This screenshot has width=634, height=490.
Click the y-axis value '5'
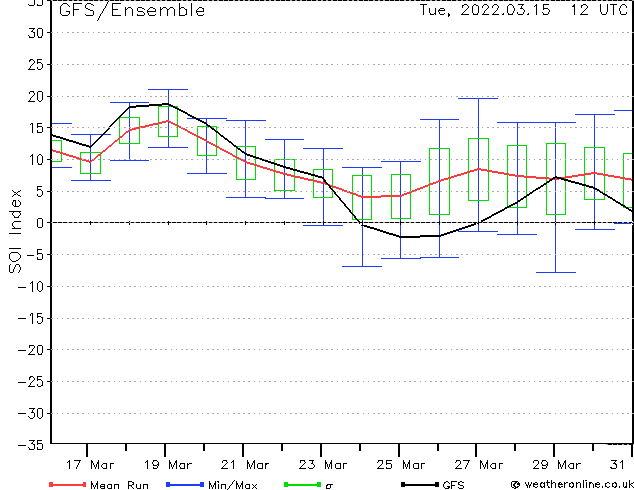[x=40, y=191]
